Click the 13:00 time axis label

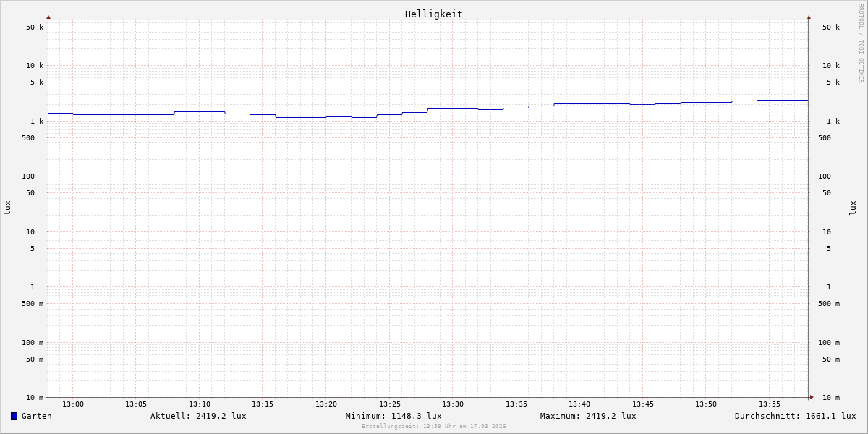[73, 404]
